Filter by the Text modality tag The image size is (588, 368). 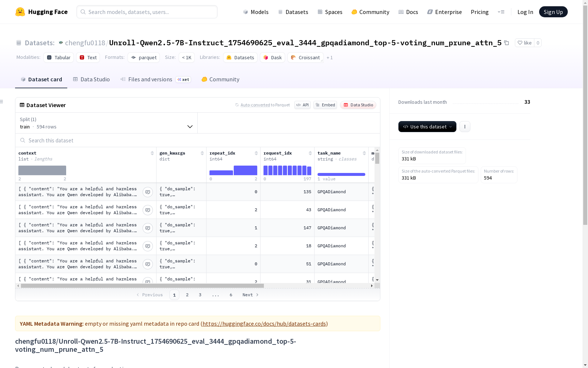point(88,57)
